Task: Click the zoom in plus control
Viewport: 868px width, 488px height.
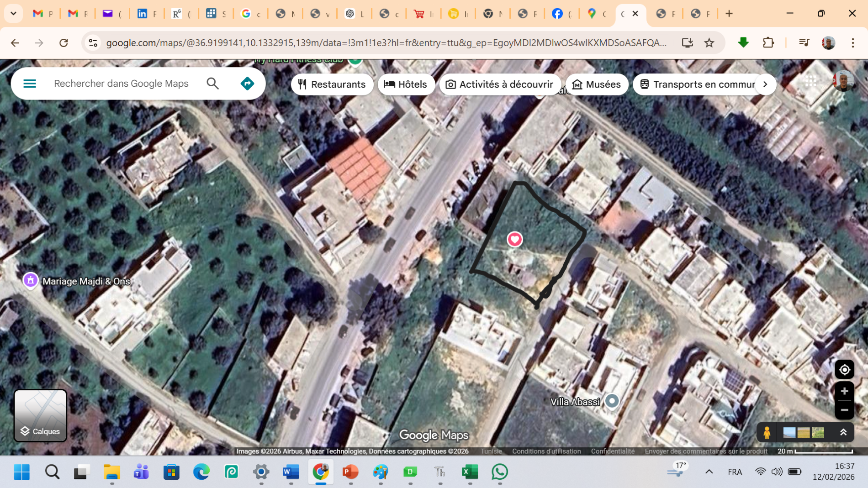Action: click(844, 391)
